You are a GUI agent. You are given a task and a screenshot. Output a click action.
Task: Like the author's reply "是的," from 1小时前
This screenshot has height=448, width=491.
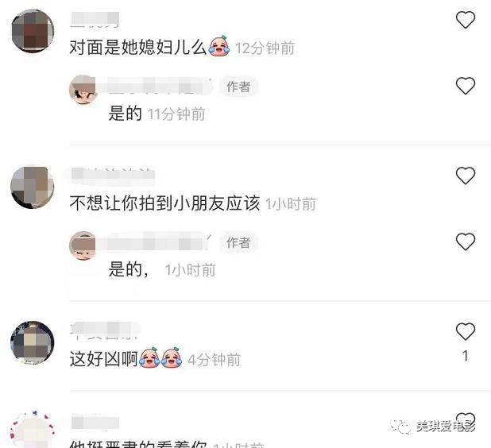(x=466, y=241)
